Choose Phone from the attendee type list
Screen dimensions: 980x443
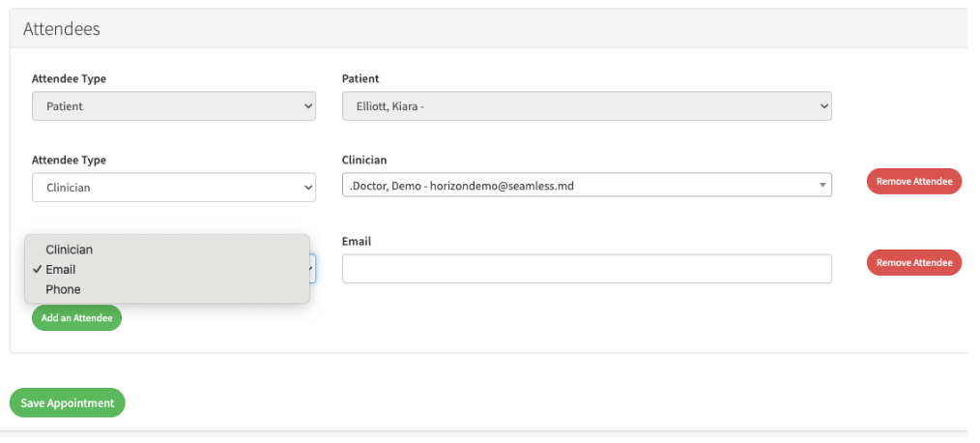point(64,289)
